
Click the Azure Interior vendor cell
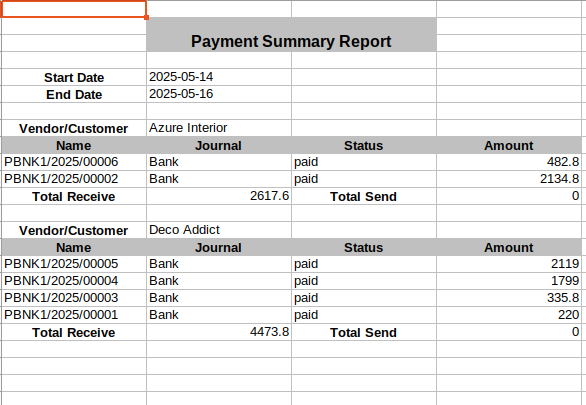[x=219, y=128]
